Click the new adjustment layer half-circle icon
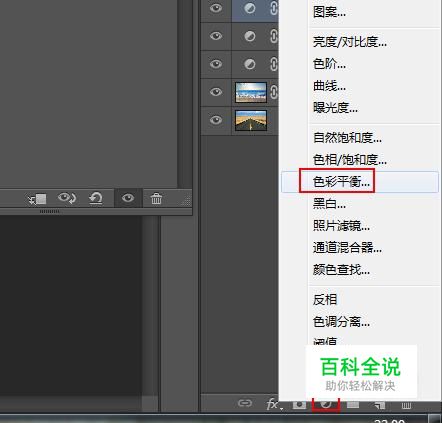Screen dimensions: 442x423 (326, 404)
